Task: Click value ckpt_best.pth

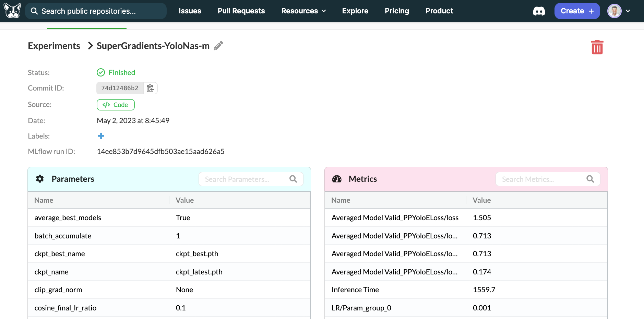Action: [197, 253]
